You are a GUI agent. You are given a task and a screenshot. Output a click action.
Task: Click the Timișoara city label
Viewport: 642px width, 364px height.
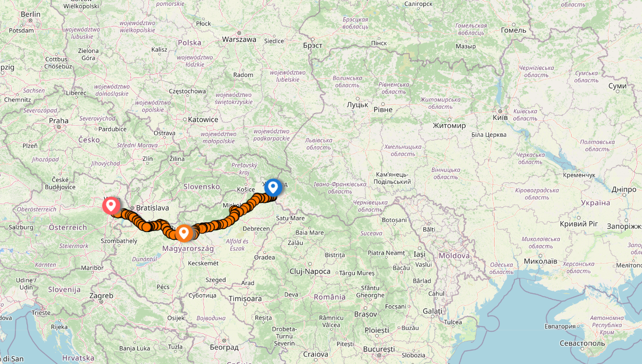[245, 299]
